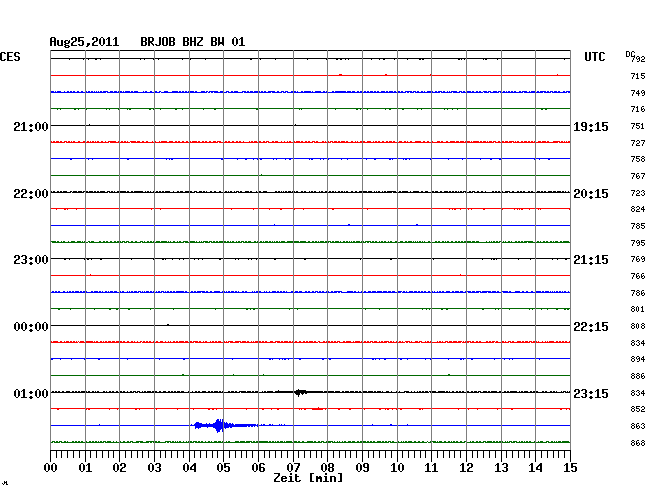The width and height of the screenshot is (650, 494).
Task: Select the offset value 824
Action: click(x=638, y=209)
